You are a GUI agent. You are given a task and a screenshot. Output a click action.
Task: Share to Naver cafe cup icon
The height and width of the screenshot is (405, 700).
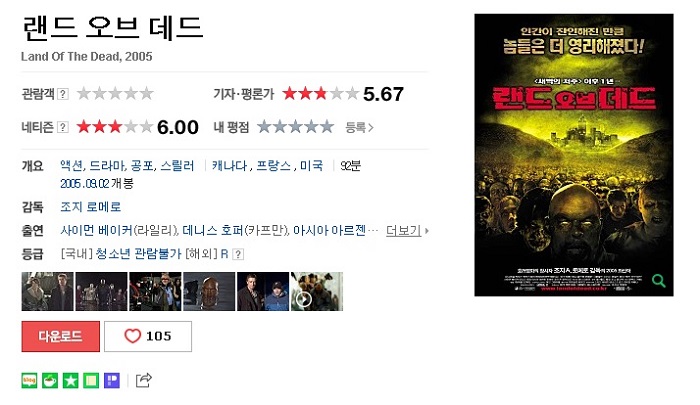click(50, 380)
